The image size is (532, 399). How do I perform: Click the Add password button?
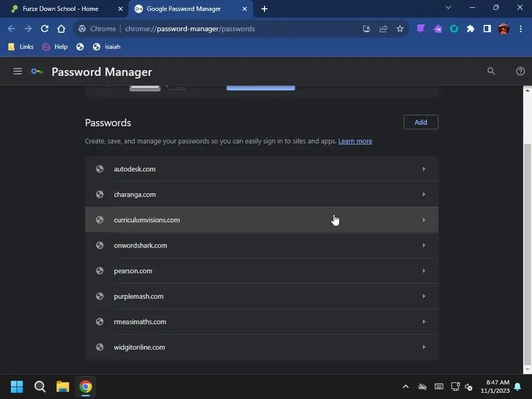click(x=421, y=122)
